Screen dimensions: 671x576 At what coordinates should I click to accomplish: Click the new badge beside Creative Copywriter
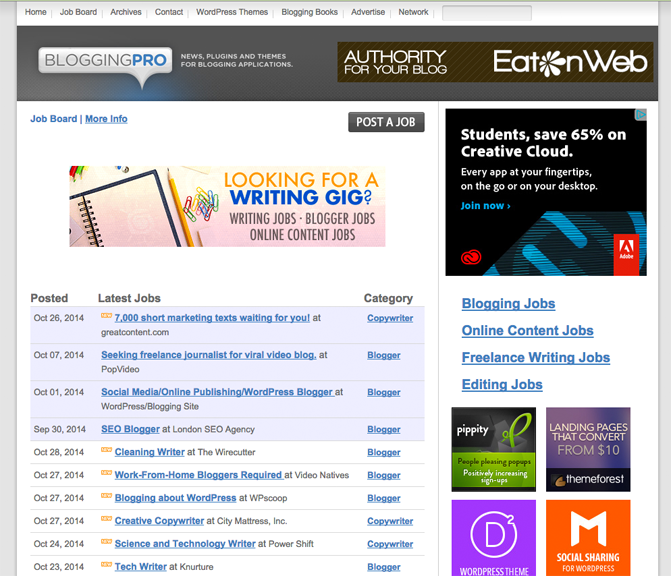coord(106,519)
